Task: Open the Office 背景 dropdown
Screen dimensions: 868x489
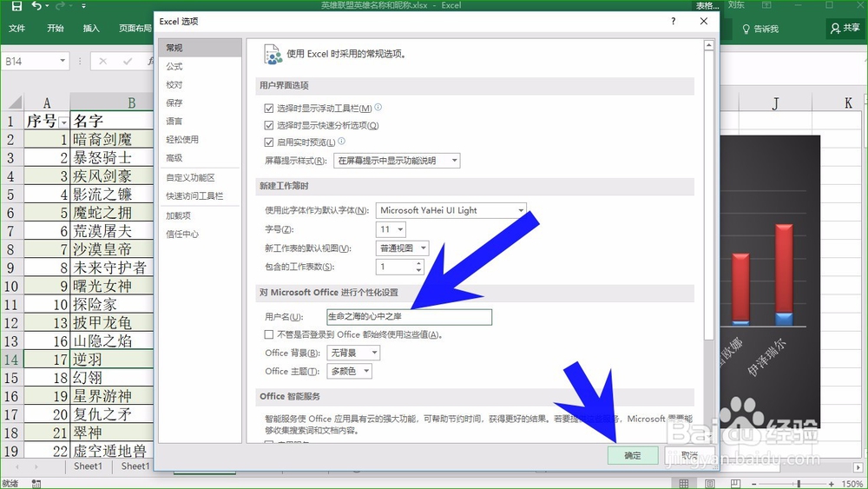Action: [x=353, y=353]
